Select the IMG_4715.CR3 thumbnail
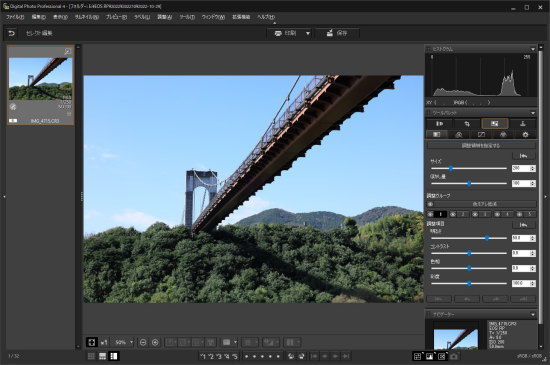Screen dimensions: 550x365 point(41,86)
